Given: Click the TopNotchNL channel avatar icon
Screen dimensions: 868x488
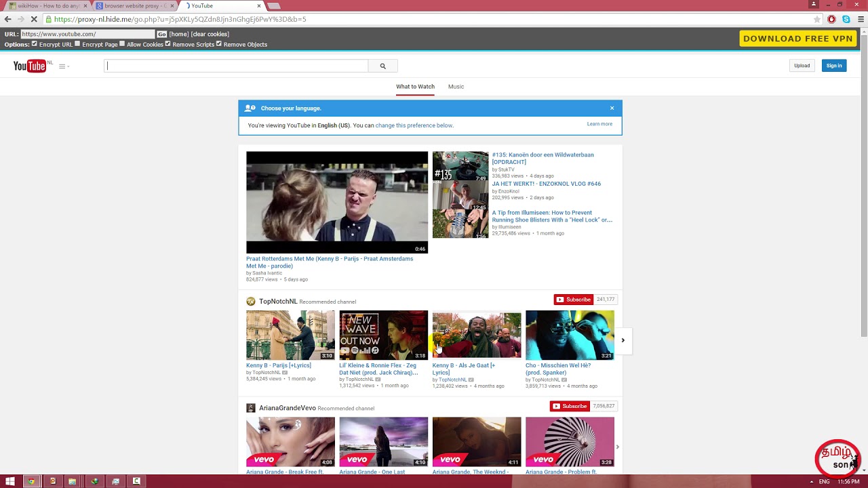Looking at the screenshot, I should coord(251,302).
